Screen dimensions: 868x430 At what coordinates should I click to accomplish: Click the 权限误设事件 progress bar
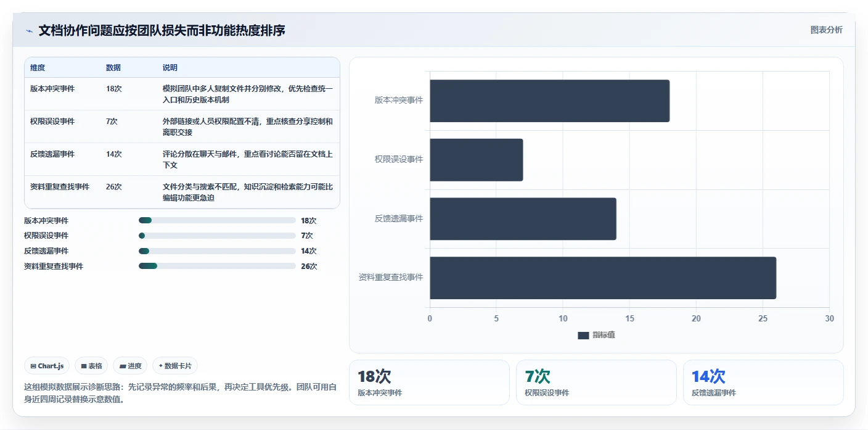pyautogui.click(x=217, y=236)
